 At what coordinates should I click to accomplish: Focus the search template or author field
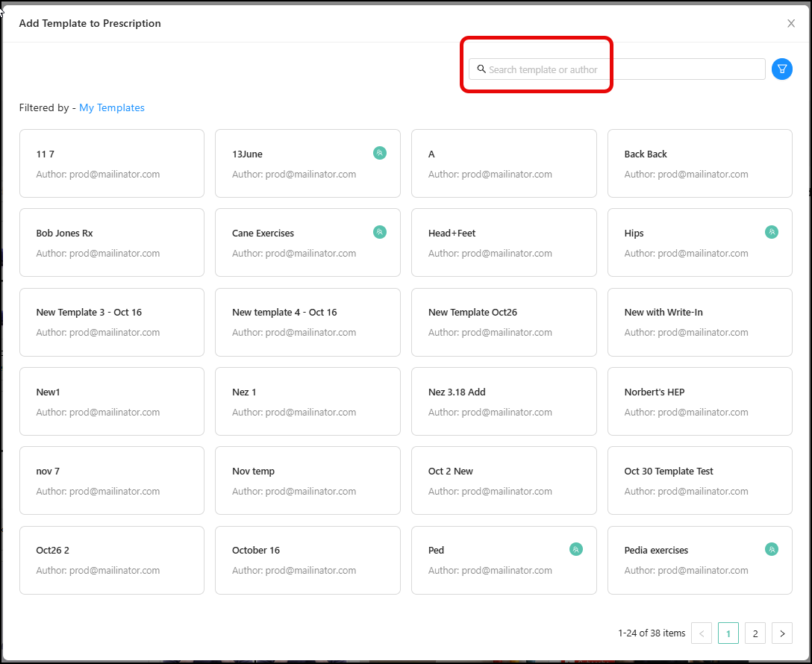click(619, 69)
